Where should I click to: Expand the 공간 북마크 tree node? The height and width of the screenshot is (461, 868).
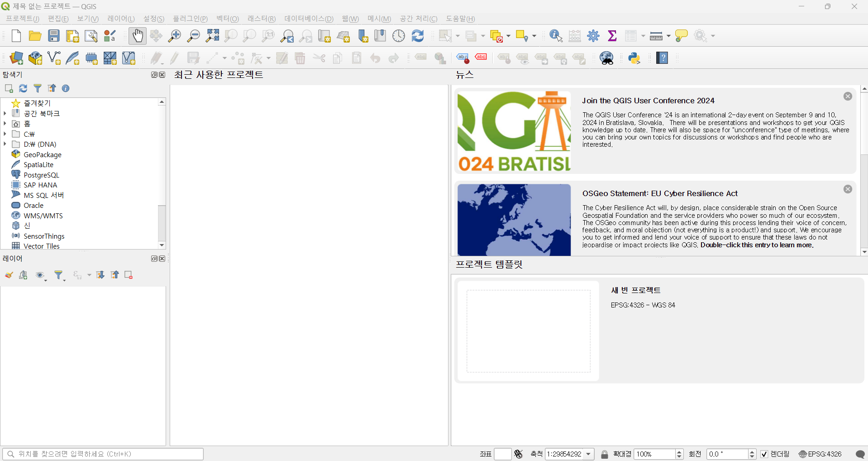pos(5,113)
